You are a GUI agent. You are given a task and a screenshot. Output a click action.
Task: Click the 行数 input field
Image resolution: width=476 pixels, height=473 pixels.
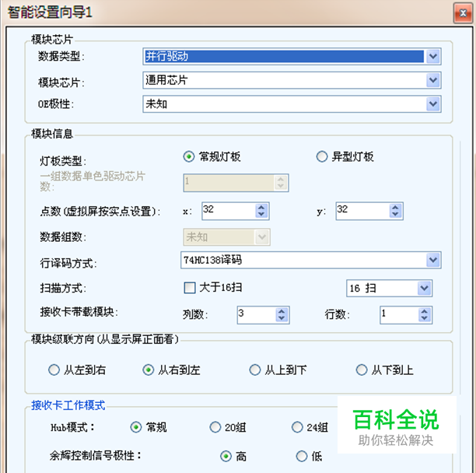click(399, 315)
